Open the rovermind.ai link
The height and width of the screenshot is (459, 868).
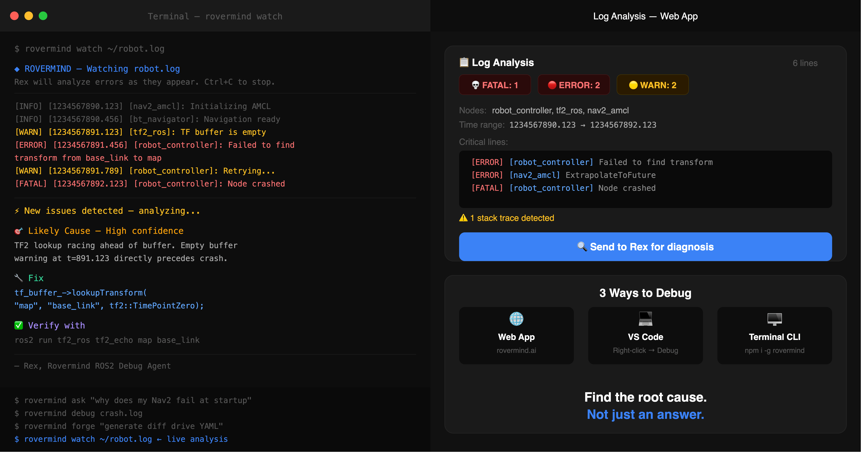coord(516,351)
